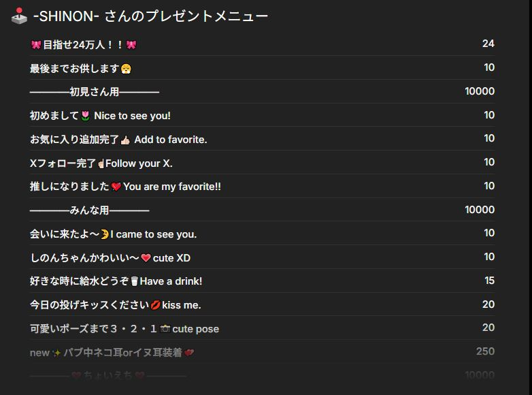Click the ribbon emoji before 目指せ24万人
Viewport: 532px width, 395px height.
36,45
